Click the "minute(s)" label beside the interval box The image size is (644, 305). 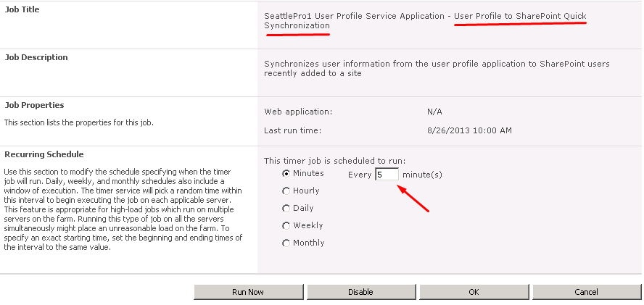(422, 175)
